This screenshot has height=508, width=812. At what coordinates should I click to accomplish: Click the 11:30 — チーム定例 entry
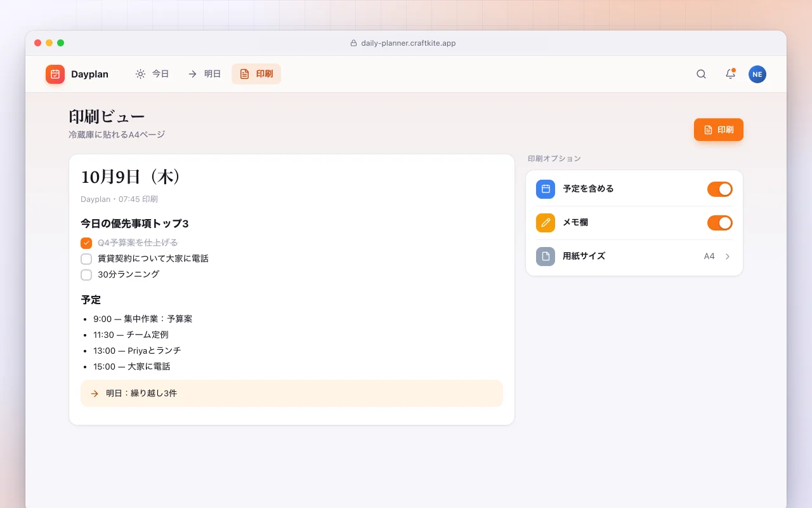click(131, 335)
